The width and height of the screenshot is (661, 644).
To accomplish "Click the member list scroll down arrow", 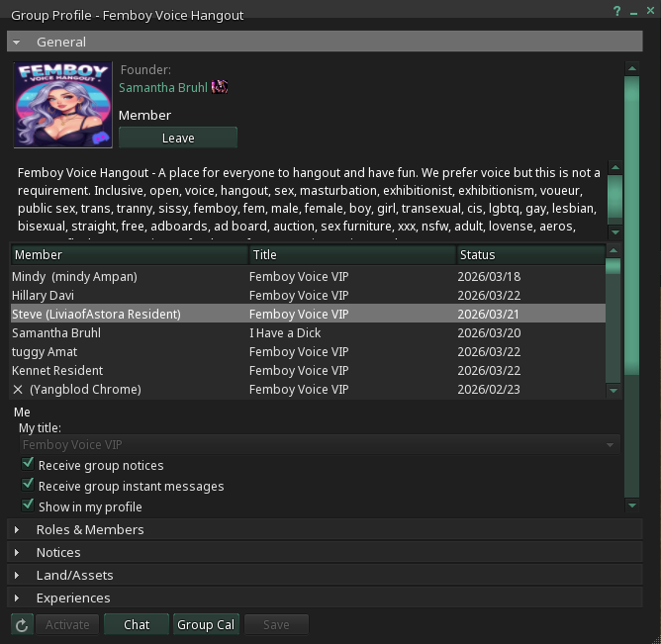I will coord(614,391).
